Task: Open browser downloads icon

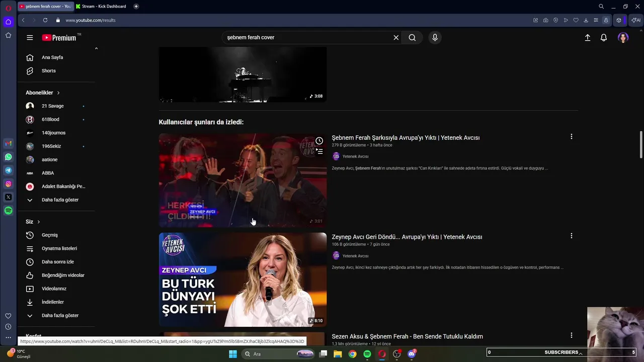Action: (x=586, y=20)
